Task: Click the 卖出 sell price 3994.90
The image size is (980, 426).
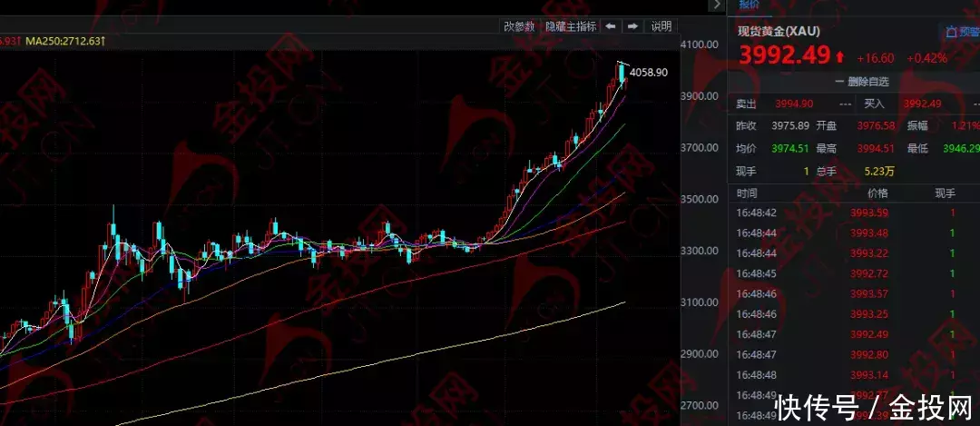Action: [792, 104]
